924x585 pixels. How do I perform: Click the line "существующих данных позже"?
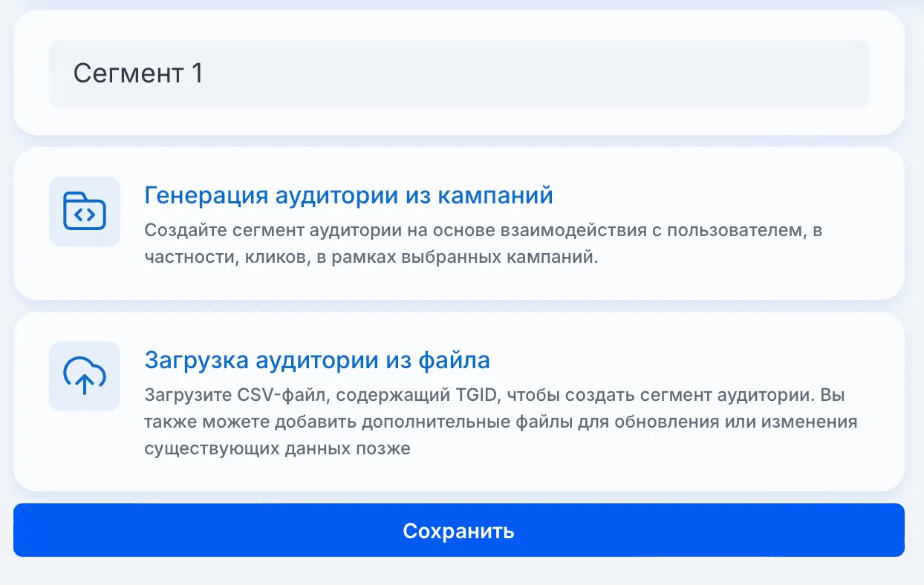[x=278, y=449]
